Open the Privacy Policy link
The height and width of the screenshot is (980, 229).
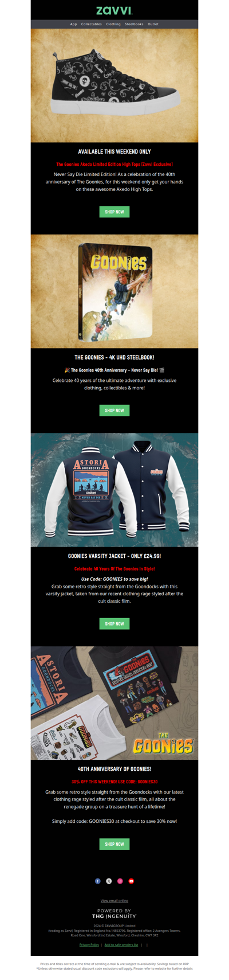click(x=89, y=944)
